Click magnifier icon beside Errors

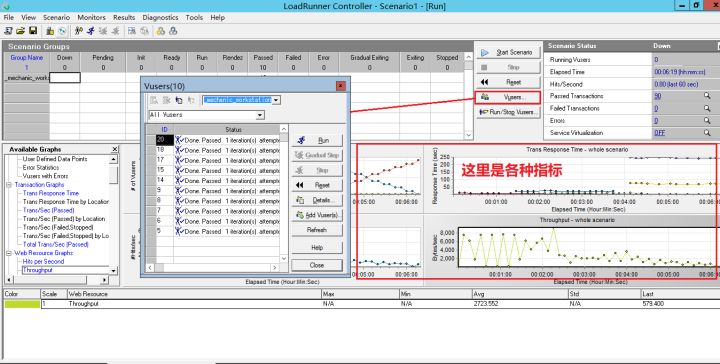click(707, 120)
